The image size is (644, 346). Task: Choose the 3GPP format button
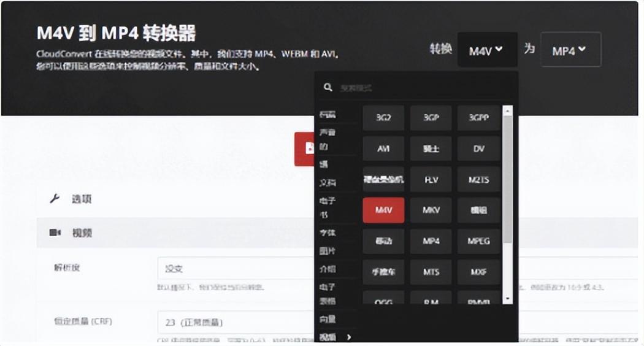pyautogui.click(x=478, y=118)
